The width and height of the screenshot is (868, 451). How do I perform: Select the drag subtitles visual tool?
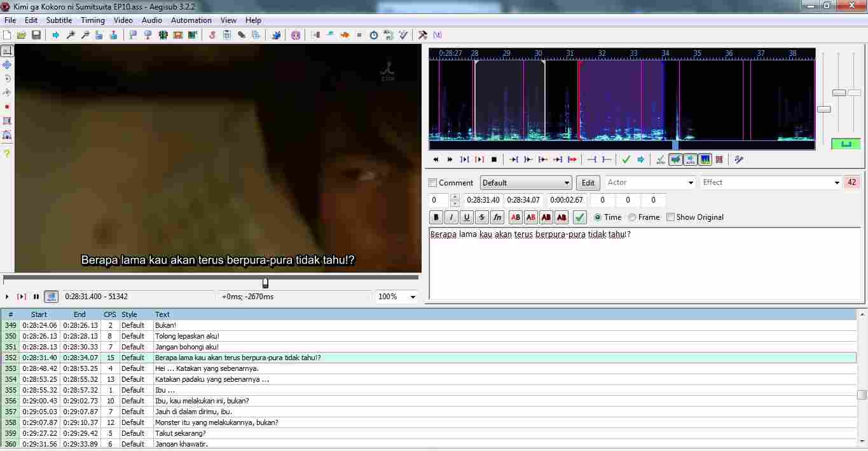click(7, 65)
